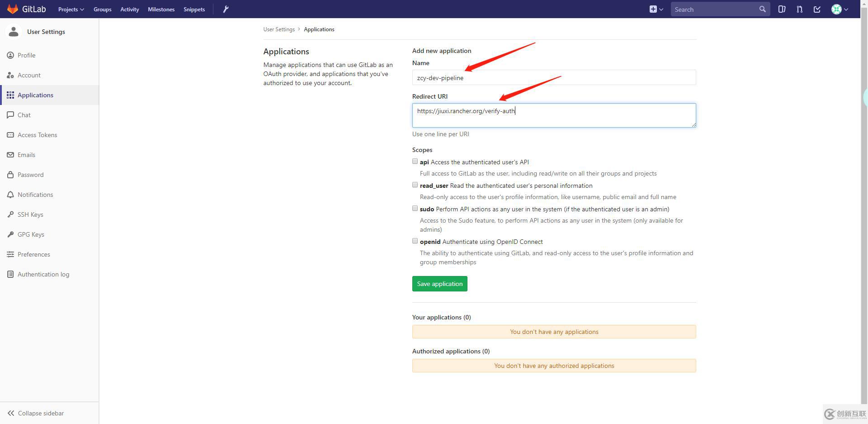The width and height of the screenshot is (868, 424).
Task: Click the Notifications bell icon
Action: pyautogui.click(x=10, y=195)
